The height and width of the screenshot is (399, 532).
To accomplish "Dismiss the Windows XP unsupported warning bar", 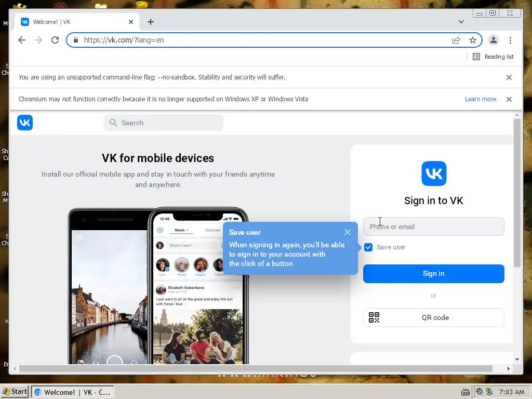I will 509,99.
